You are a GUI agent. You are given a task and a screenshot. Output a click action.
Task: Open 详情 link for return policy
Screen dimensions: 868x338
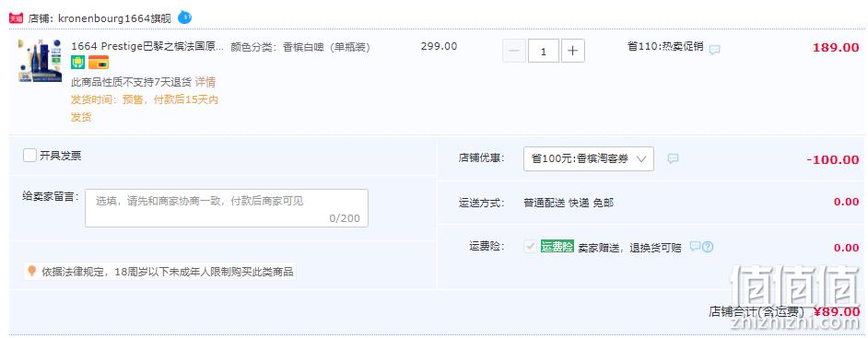point(205,82)
